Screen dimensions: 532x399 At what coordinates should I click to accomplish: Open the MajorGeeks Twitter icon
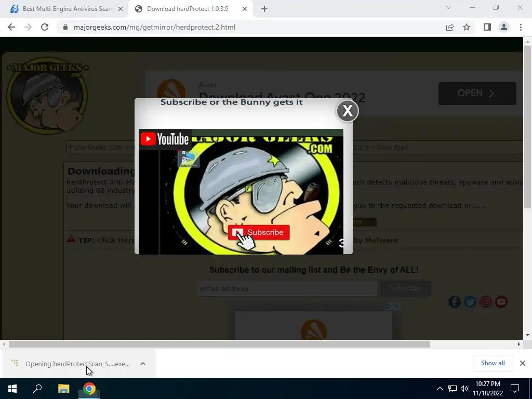click(x=470, y=302)
